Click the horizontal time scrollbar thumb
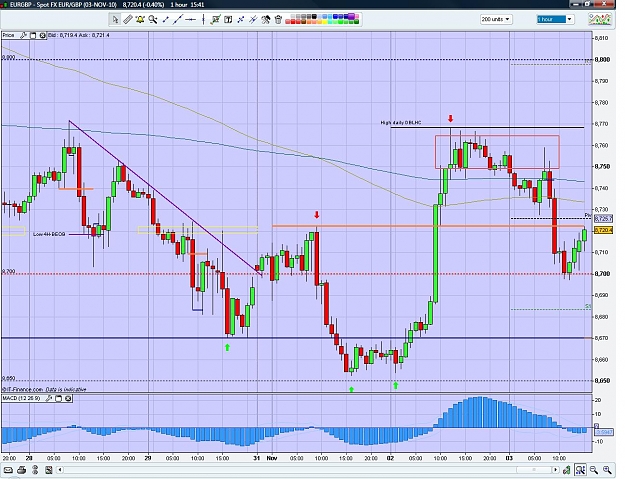625x479 pixels. 534,470
